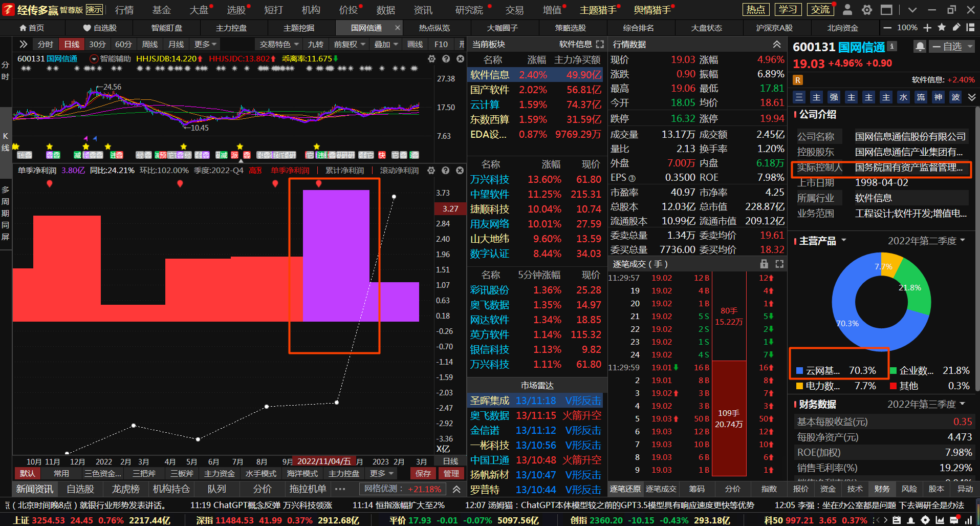This screenshot has height=526, width=980.
Task: Open the 前复权 dropdown
Action: (x=350, y=45)
